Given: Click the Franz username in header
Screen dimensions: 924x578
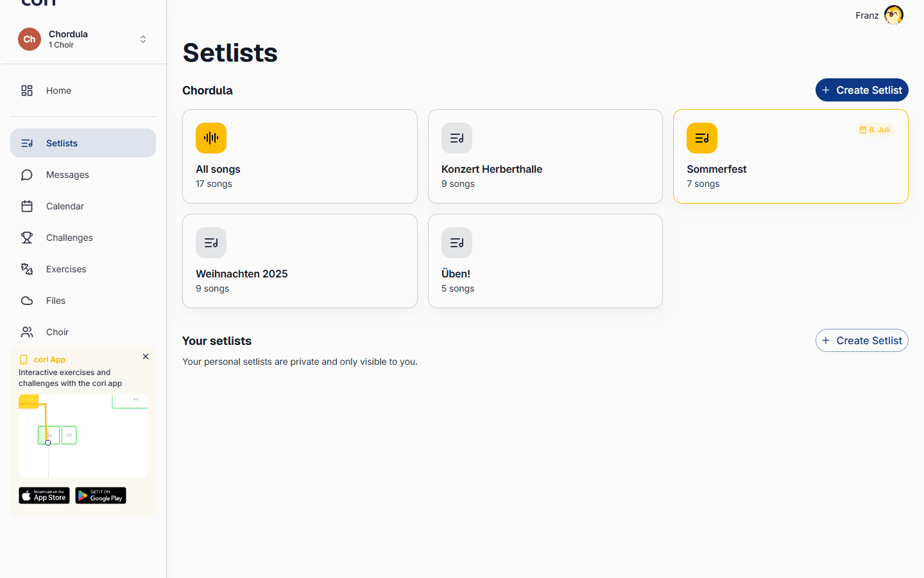Looking at the screenshot, I should (x=867, y=15).
